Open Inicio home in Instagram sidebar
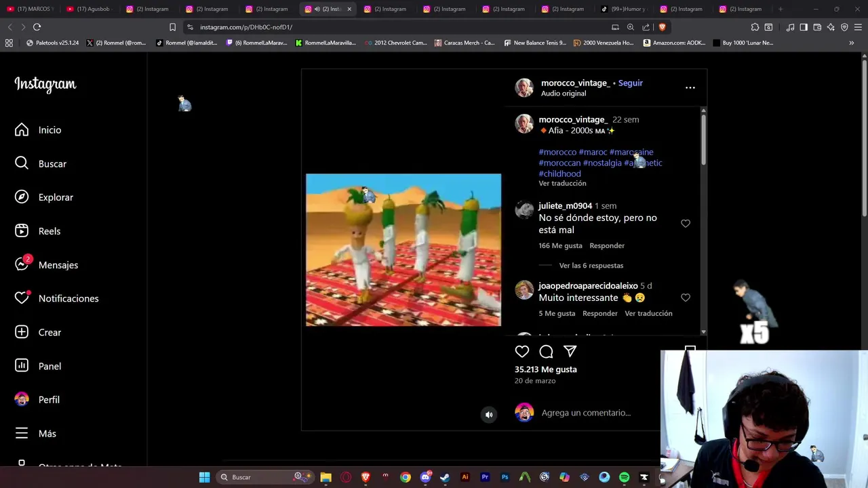Screen dimensions: 868x488 pyautogui.click(x=38, y=130)
